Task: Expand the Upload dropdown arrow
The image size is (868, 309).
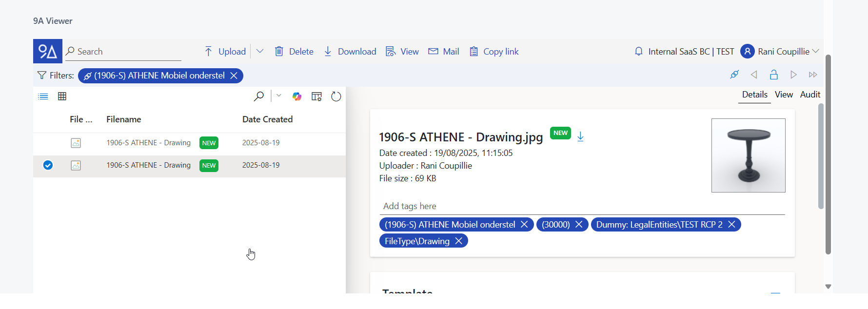Action: [x=260, y=51]
